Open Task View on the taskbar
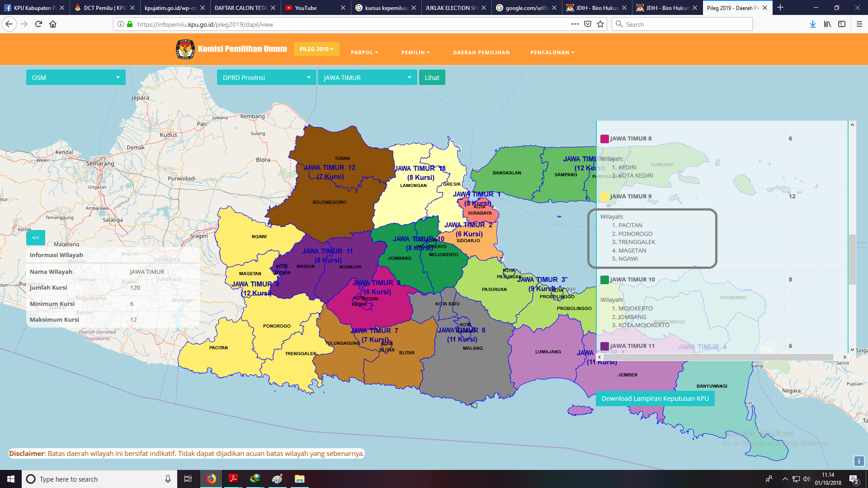 [x=188, y=479]
